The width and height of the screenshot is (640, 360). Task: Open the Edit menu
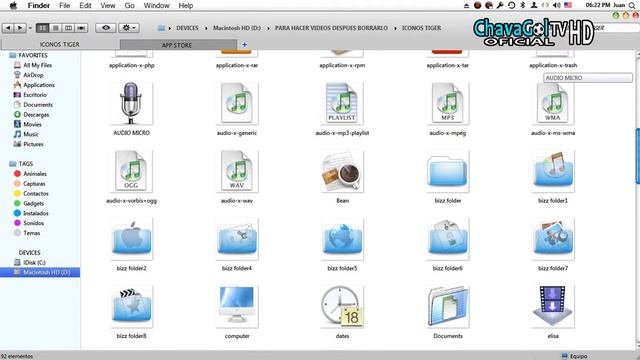coord(85,5)
